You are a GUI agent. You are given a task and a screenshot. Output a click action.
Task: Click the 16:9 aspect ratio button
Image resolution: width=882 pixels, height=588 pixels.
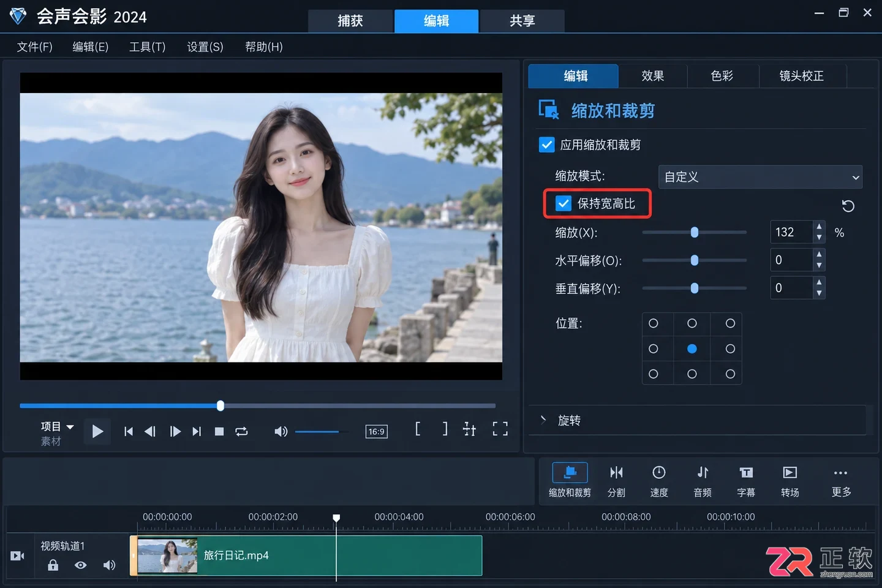tap(376, 431)
